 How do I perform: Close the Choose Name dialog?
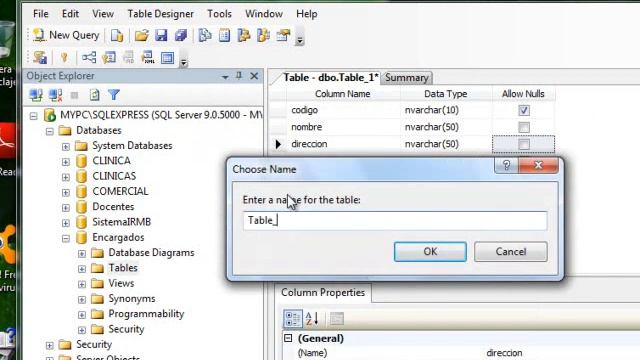538,165
